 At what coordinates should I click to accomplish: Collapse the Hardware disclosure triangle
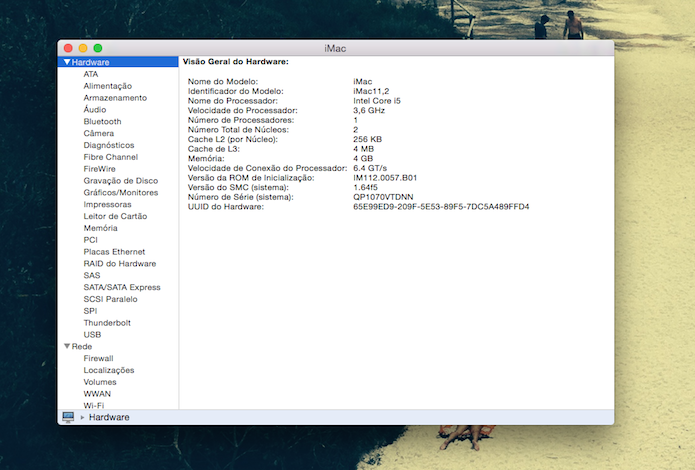point(67,62)
